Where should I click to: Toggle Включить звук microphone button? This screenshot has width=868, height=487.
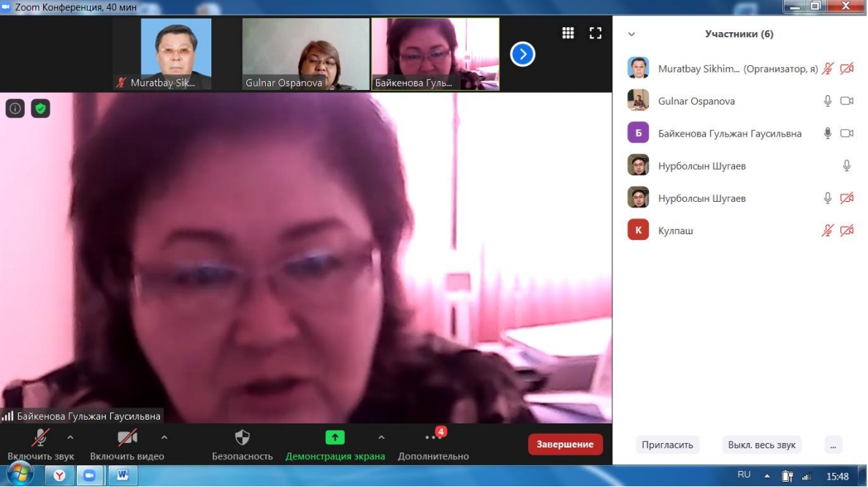(x=40, y=438)
